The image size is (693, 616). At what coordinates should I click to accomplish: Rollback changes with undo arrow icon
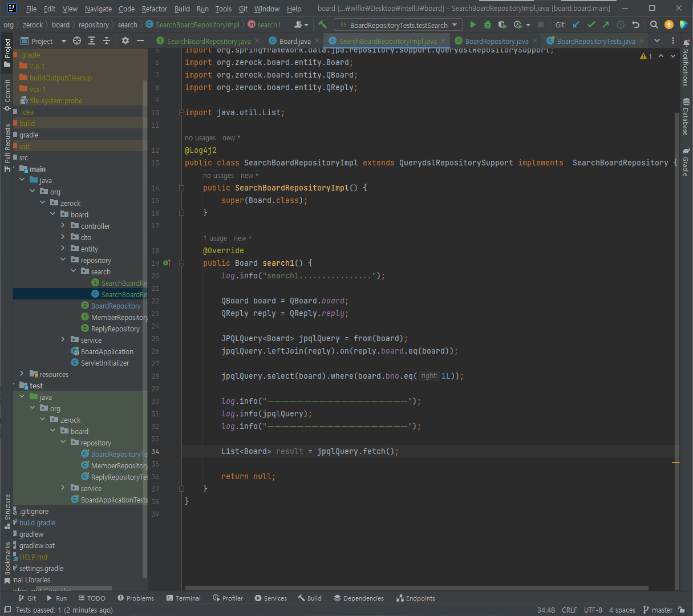pos(635,25)
